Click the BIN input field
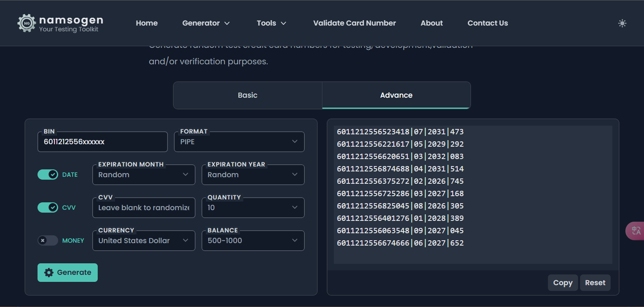Image resolution: width=644 pixels, height=307 pixels. pyautogui.click(x=103, y=142)
